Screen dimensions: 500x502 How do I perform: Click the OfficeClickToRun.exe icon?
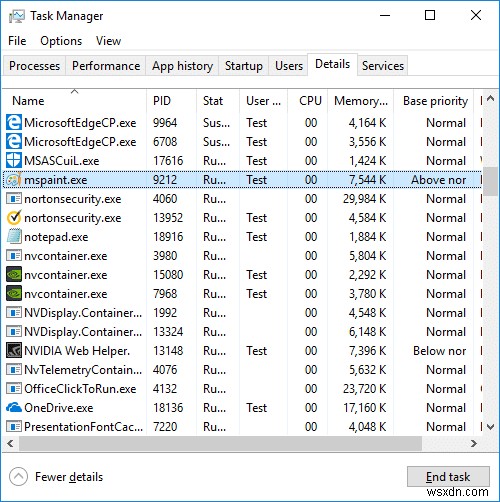[x=14, y=389]
